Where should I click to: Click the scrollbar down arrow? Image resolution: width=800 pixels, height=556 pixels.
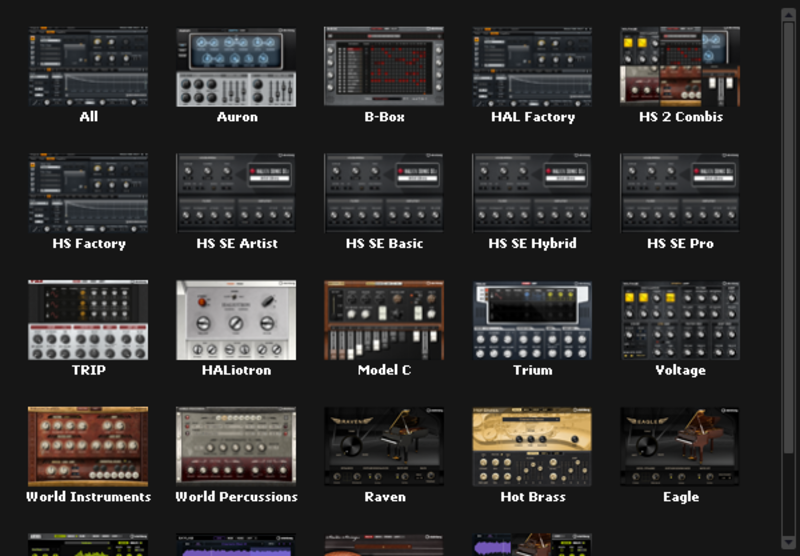tap(788, 542)
